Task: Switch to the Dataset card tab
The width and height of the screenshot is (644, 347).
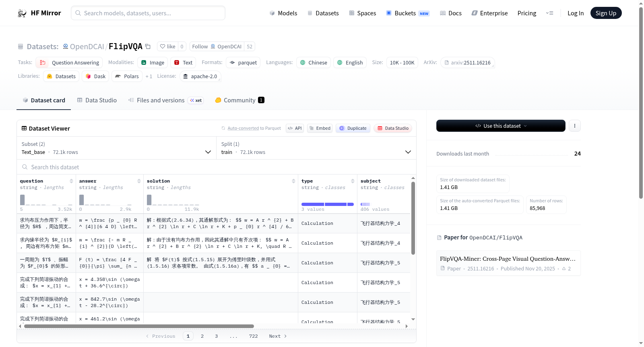Action: pos(43,100)
